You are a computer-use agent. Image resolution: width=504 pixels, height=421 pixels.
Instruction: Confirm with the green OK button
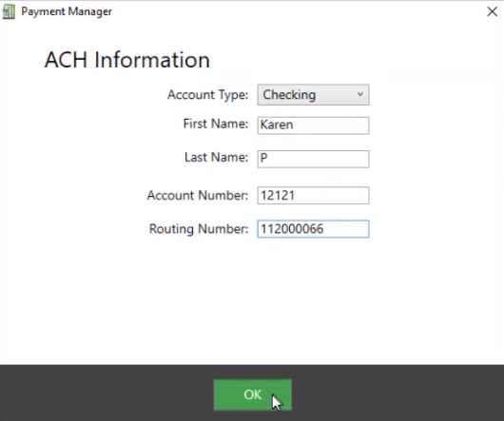pyautogui.click(x=253, y=395)
